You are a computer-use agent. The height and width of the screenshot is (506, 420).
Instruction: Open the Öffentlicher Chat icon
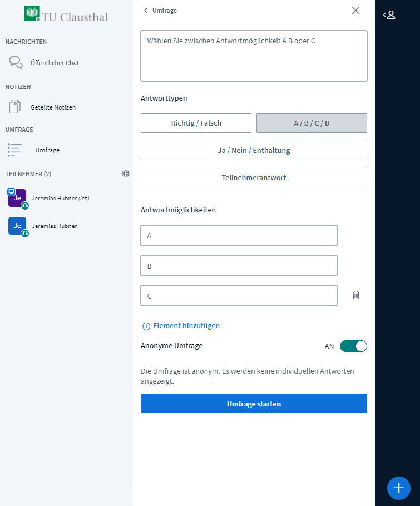point(16,62)
